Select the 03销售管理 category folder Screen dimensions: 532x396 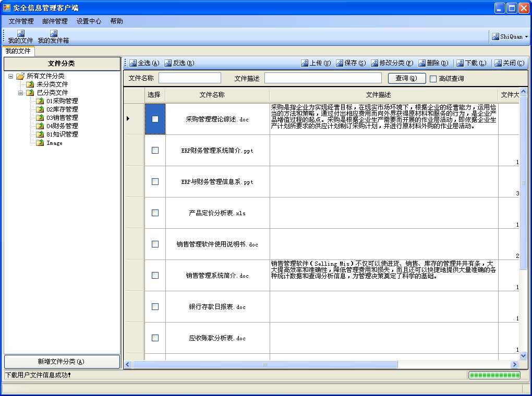pyautogui.click(x=57, y=118)
